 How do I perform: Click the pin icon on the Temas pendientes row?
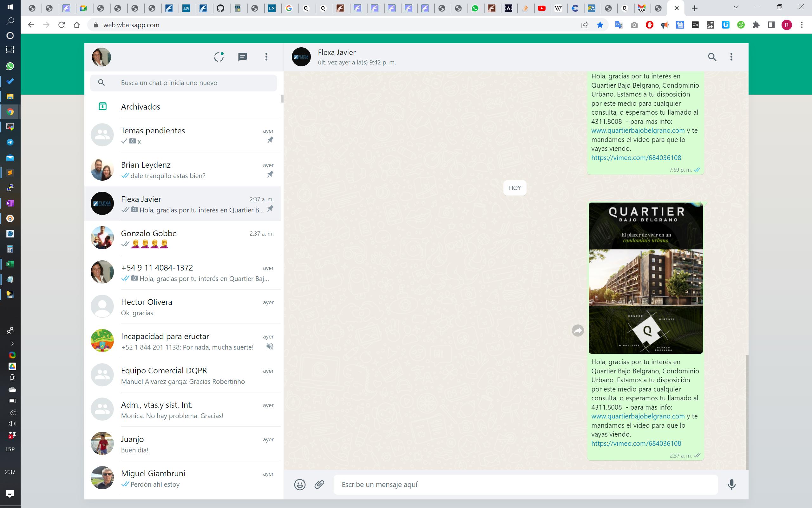click(270, 140)
